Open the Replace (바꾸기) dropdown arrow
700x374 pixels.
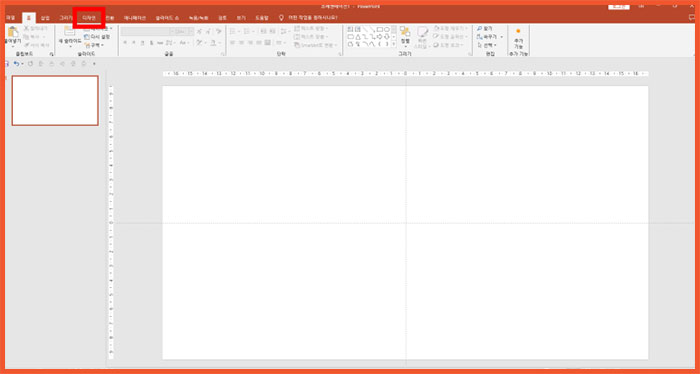[502, 37]
